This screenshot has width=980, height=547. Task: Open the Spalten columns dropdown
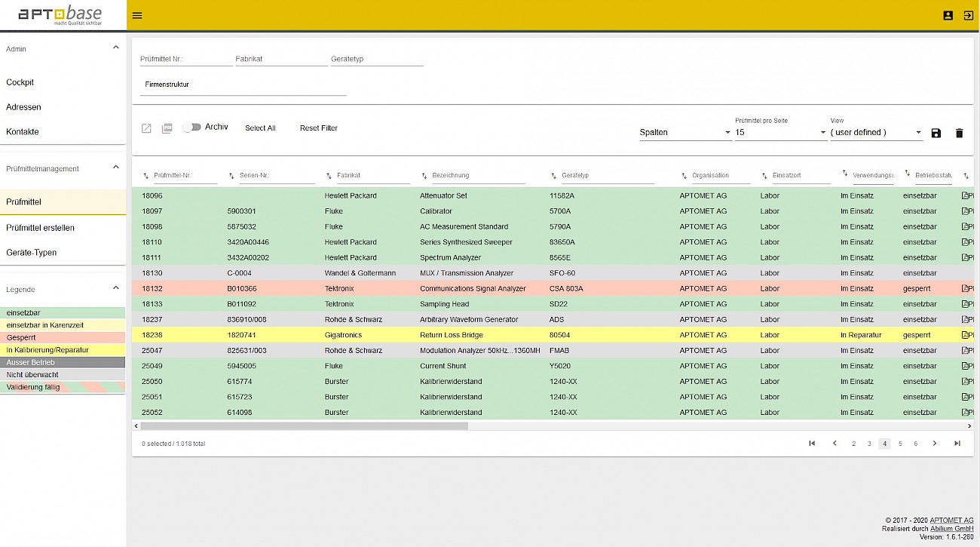685,133
